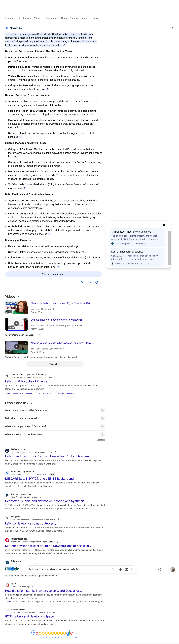
Task: Click 'The Historical Development of...' chip
Action: [x=20, y=394]
